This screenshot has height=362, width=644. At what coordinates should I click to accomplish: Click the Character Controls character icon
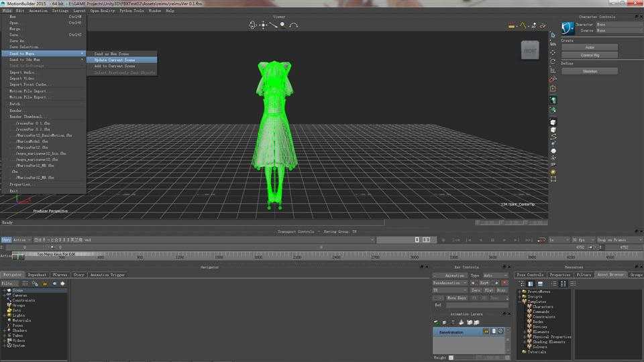568,28
